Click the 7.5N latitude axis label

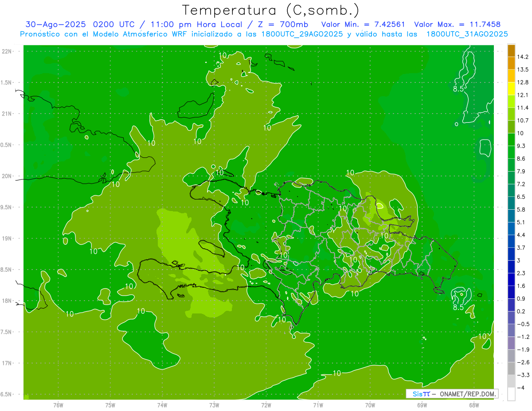click(x=6, y=332)
